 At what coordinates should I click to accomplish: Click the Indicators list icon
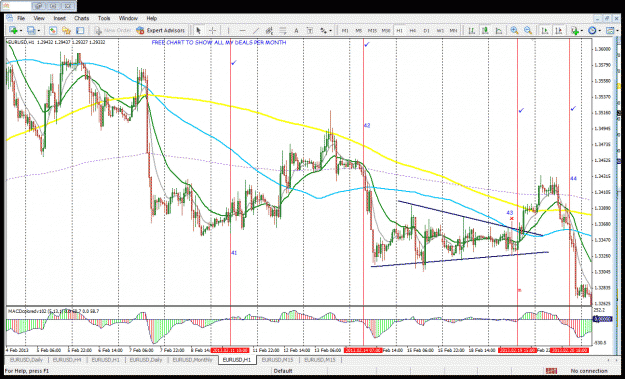[574, 30]
